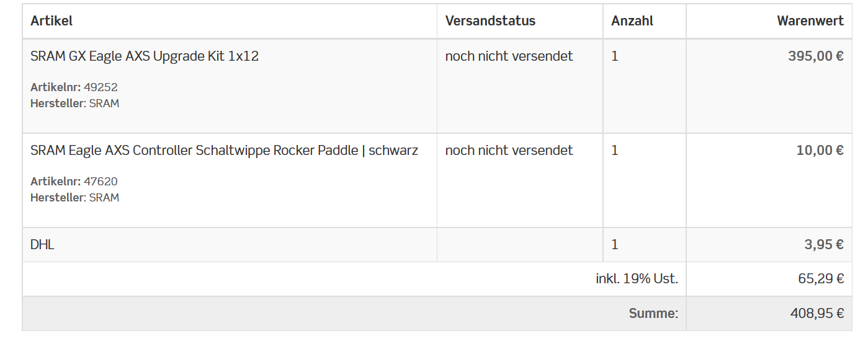Image resolution: width=868 pixels, height=344 pixels.
Task: Click the 10,00 € price
Action: coord(820,151)
